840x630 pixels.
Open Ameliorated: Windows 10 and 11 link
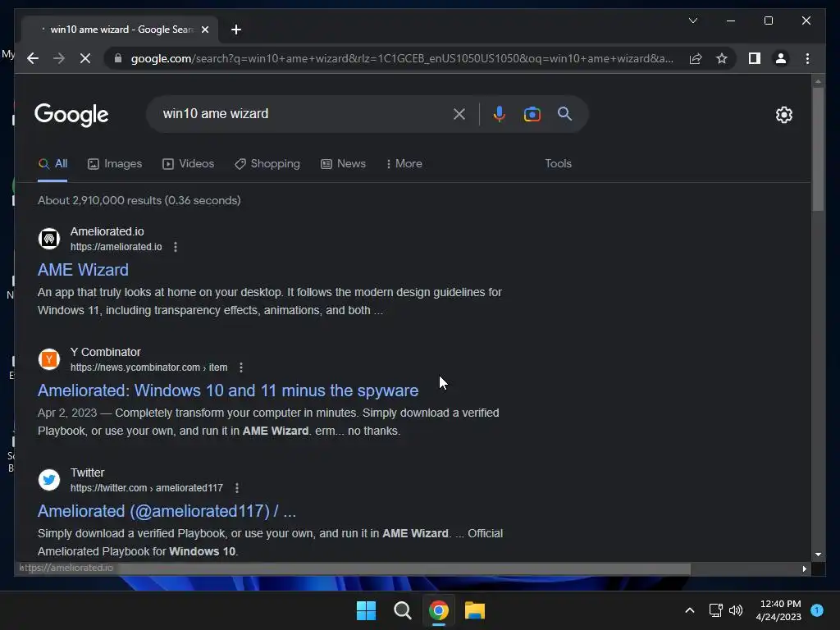click(228, 390)
